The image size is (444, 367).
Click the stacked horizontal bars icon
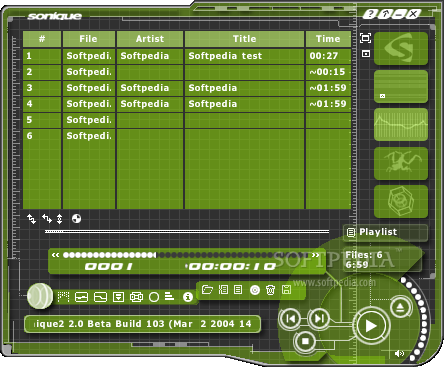tap(169, 296)
